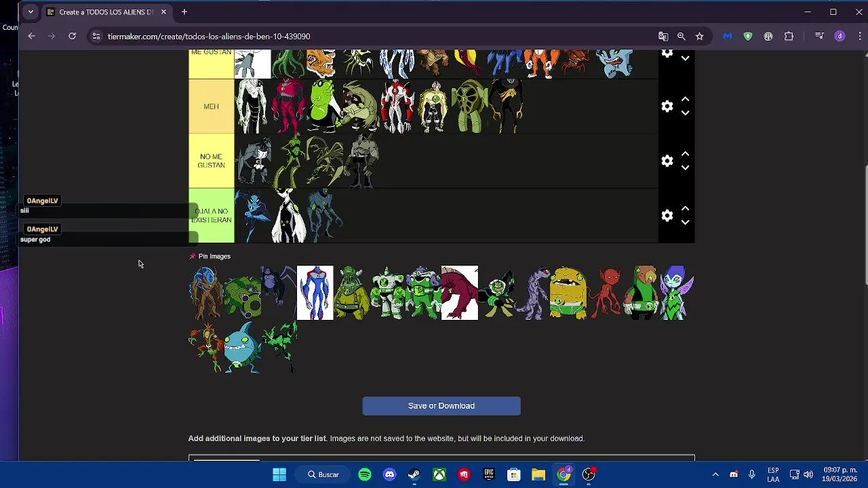
Task: Click the MEH tier label
Action: point(211,106)
